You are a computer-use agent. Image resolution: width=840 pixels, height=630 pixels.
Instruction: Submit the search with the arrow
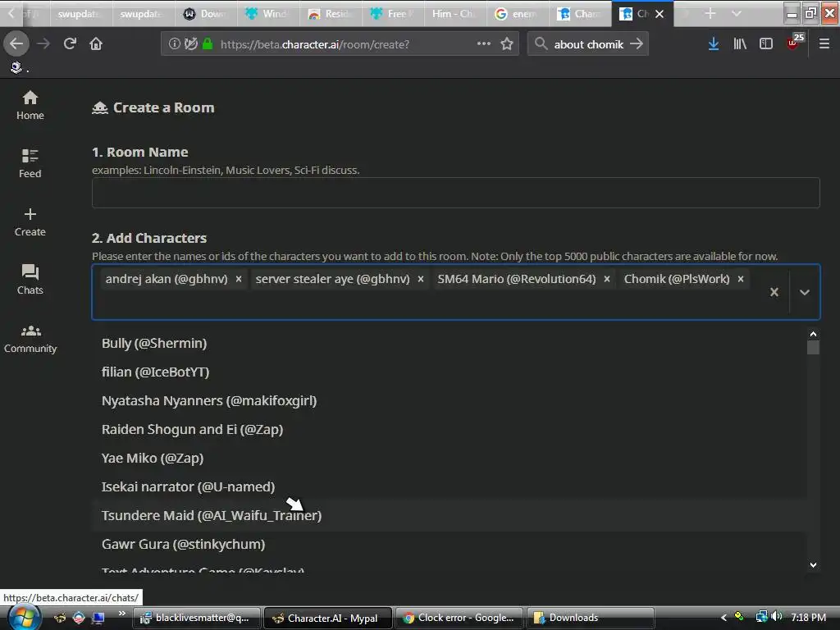[x=637, y=44]
